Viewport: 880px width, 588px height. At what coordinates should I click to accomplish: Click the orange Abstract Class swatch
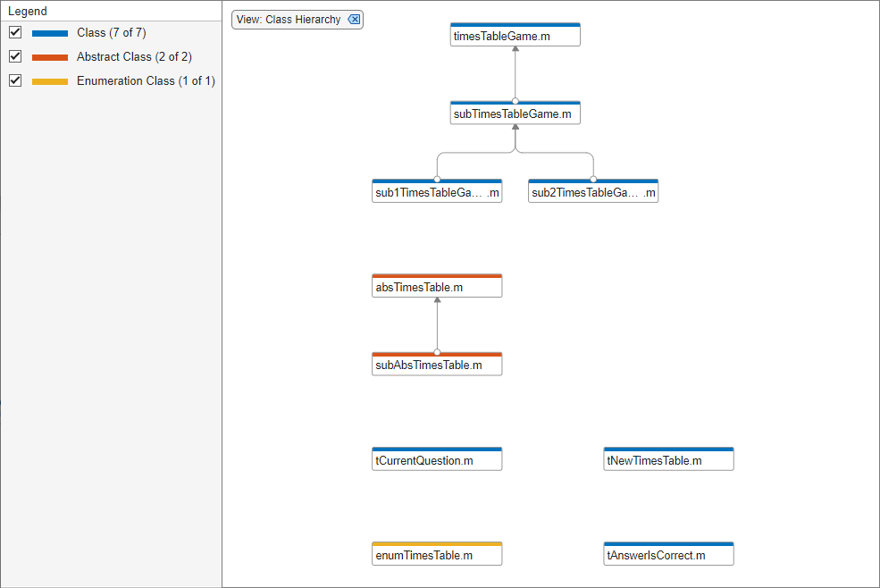[50, 57]
